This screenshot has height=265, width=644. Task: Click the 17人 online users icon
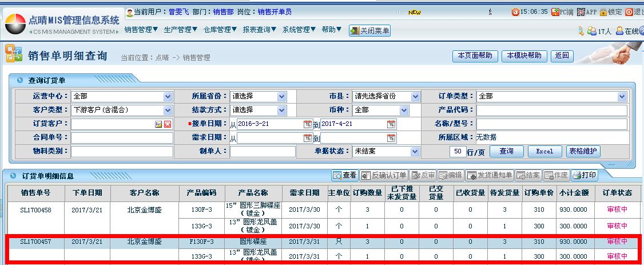coord(591,31)
